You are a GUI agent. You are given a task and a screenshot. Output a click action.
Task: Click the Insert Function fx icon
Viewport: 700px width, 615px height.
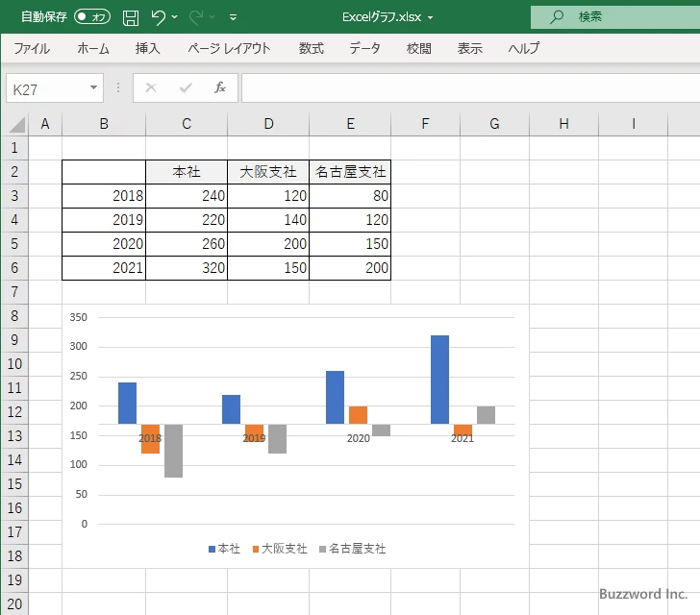tap(220, 87)
